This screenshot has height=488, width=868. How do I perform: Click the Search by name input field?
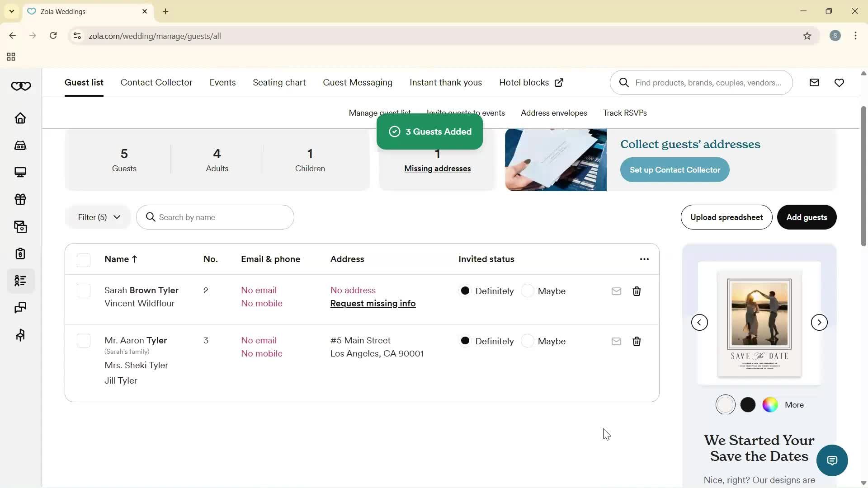(215, 217)
